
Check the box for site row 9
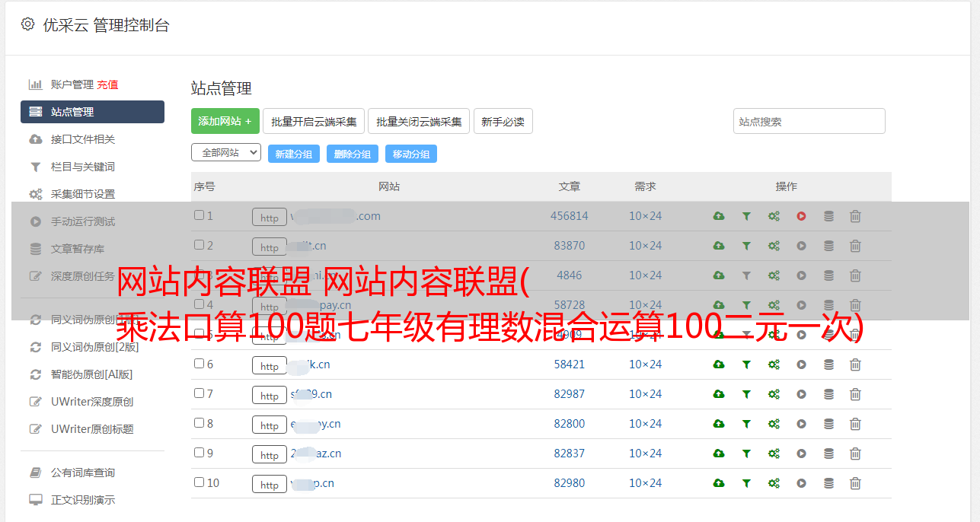pos(199,453)
